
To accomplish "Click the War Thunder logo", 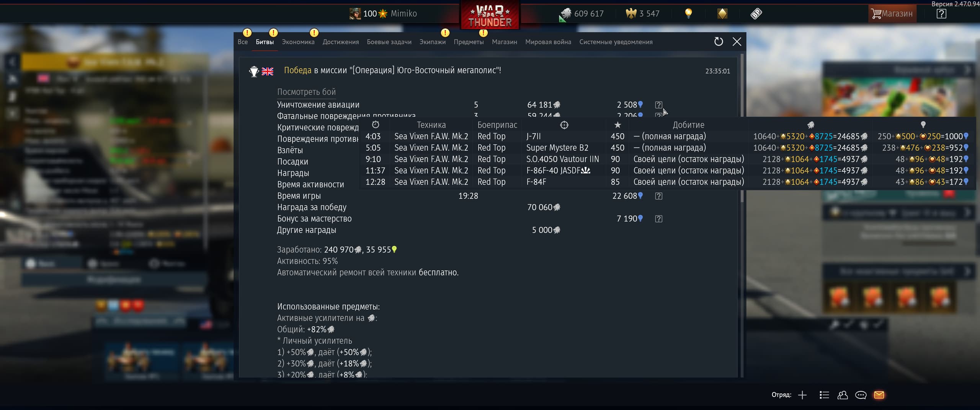I will [x=490, y=15].
